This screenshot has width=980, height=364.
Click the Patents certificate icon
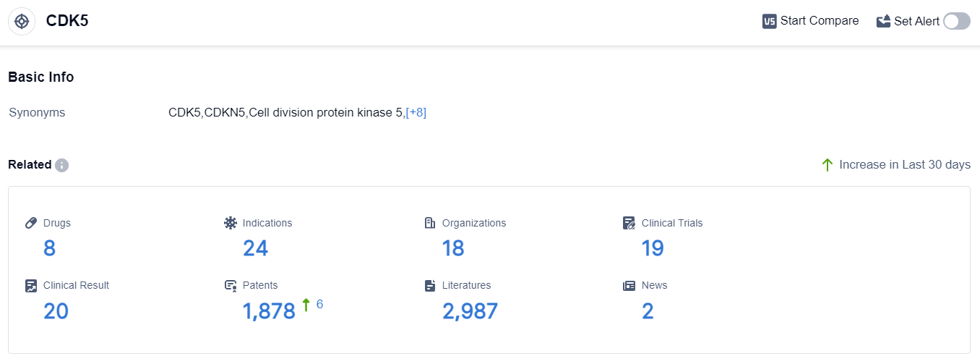click(x=231, y=285)
